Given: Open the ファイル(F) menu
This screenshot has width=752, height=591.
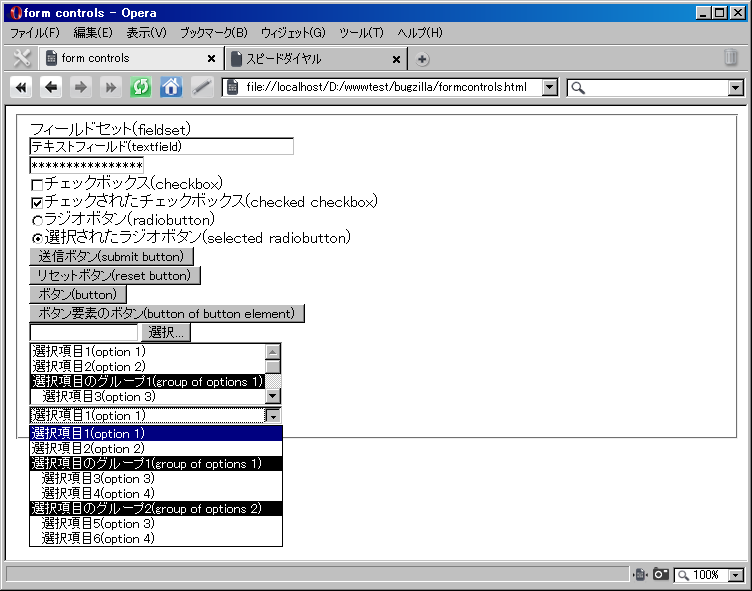Looking at the screenshot, I should [35, 33].
